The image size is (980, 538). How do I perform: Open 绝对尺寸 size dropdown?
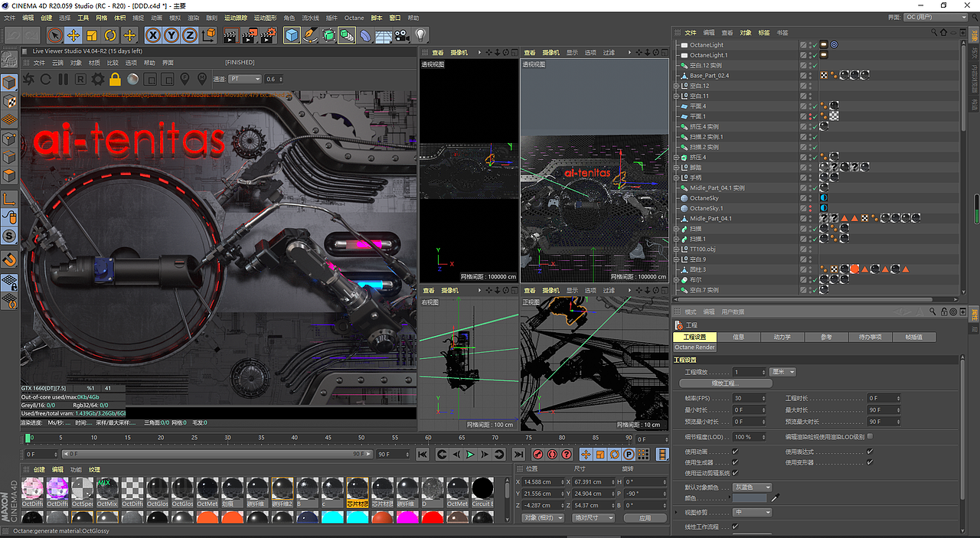click(594, 518)
